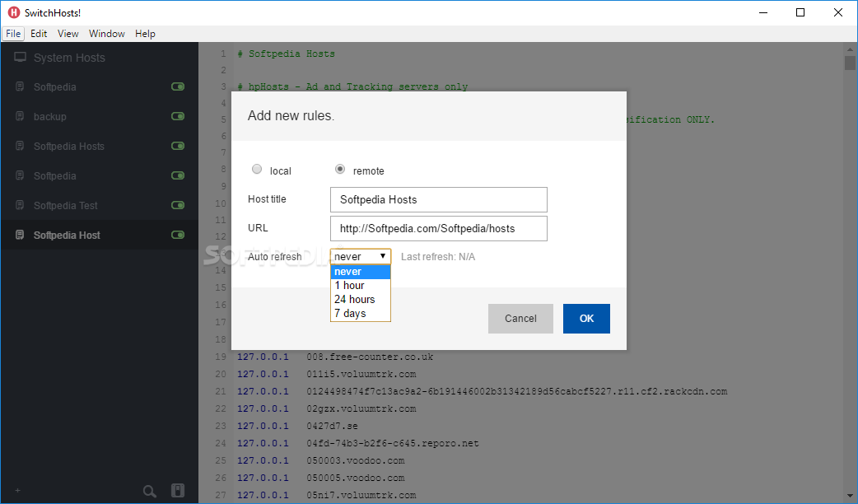
Task: Click the document icon beside Softpedia Test
Action: pyautogui.click(x=20, y=205)
